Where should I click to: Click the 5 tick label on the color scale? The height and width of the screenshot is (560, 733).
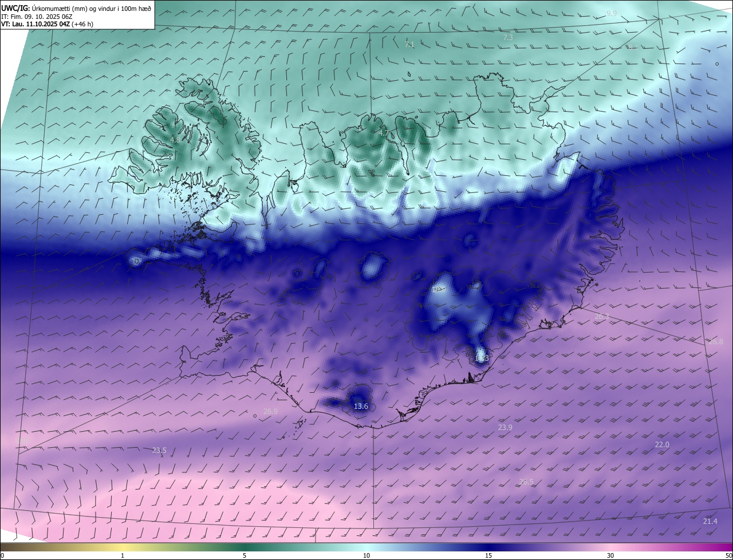click(245, 555)
